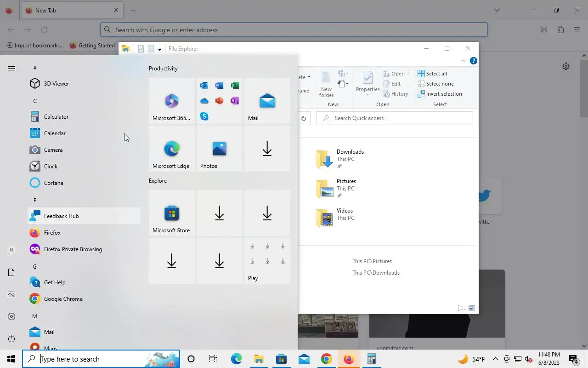The image size is (588, 368).
Task: Switch File Explorer to large icons view
Action: tap(472, 308)
